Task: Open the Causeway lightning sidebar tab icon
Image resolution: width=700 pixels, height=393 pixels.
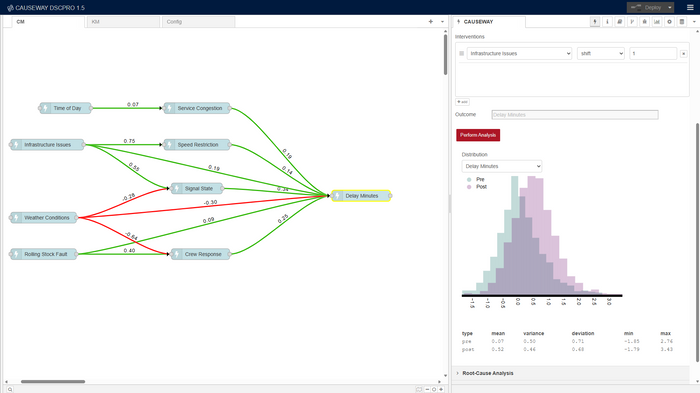Action: pyautogui.click(x=595, y=21)
